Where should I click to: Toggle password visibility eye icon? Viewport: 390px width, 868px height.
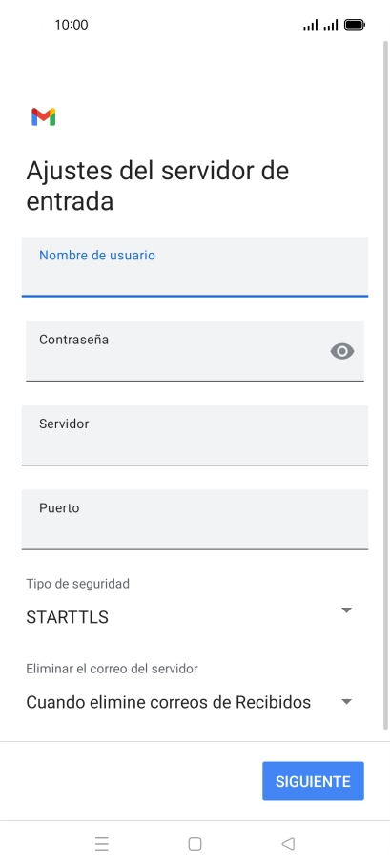[342, 351]
